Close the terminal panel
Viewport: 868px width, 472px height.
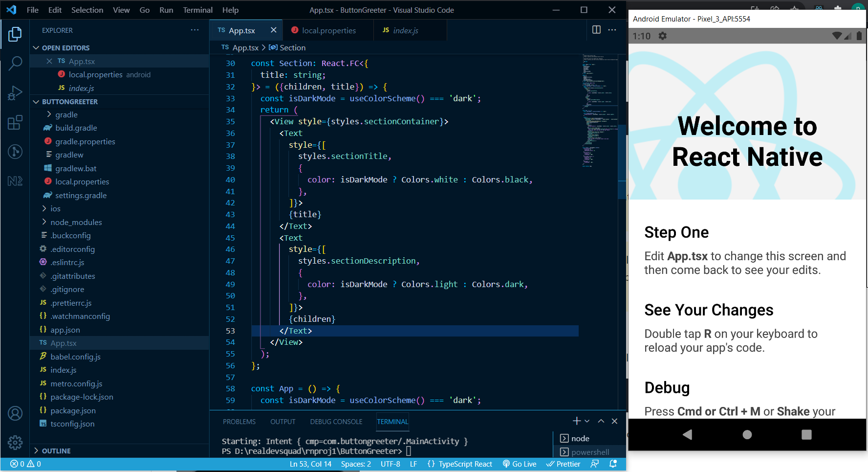coord(614,421)
